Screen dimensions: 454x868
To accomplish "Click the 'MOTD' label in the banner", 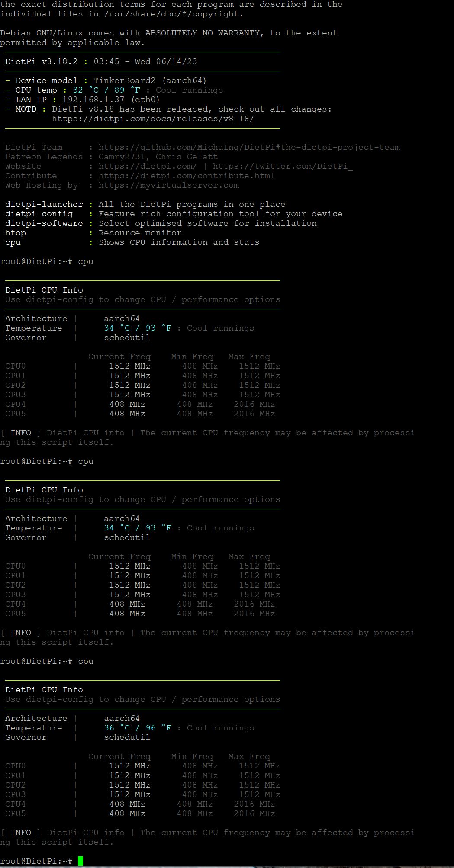I will coord(26,109).
